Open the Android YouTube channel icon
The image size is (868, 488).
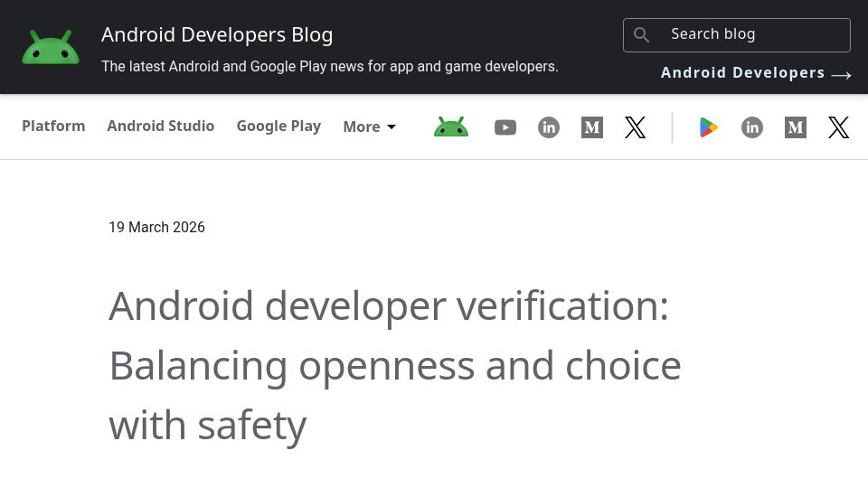click(505, 127)
